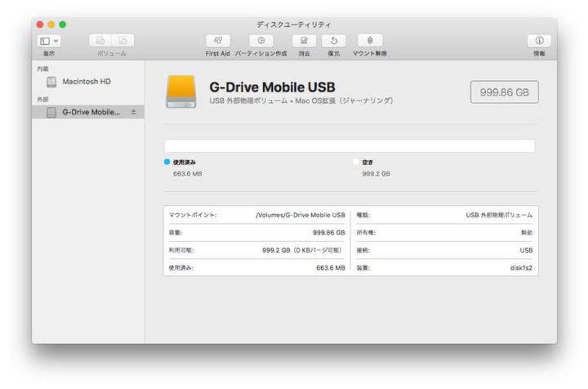Click the 999.2 GB free value under legend
Image resolution: width=588 pixels, height=389 pixels.
coord(376,174)
